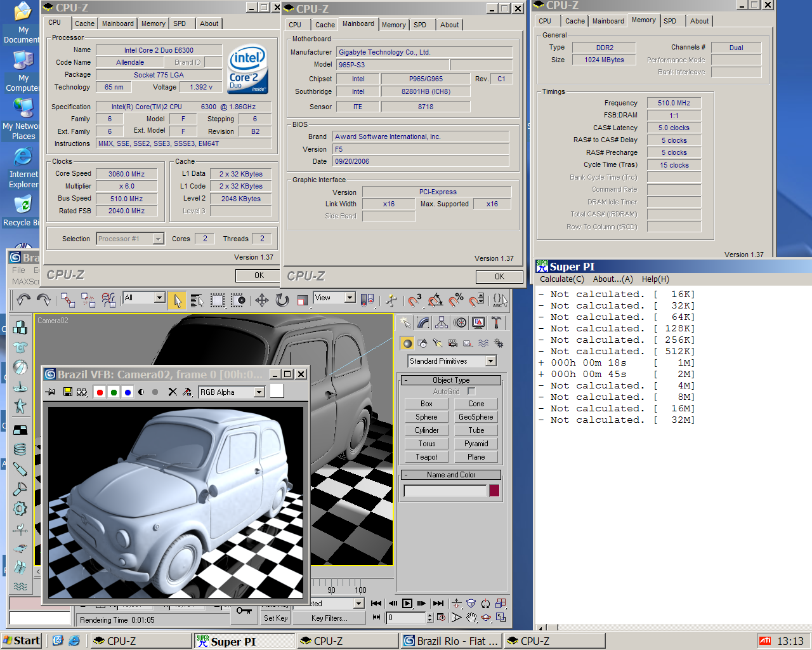812x650 pixels.
Task: Create a GeoSphere primitive
Action: tap(476, 417)
